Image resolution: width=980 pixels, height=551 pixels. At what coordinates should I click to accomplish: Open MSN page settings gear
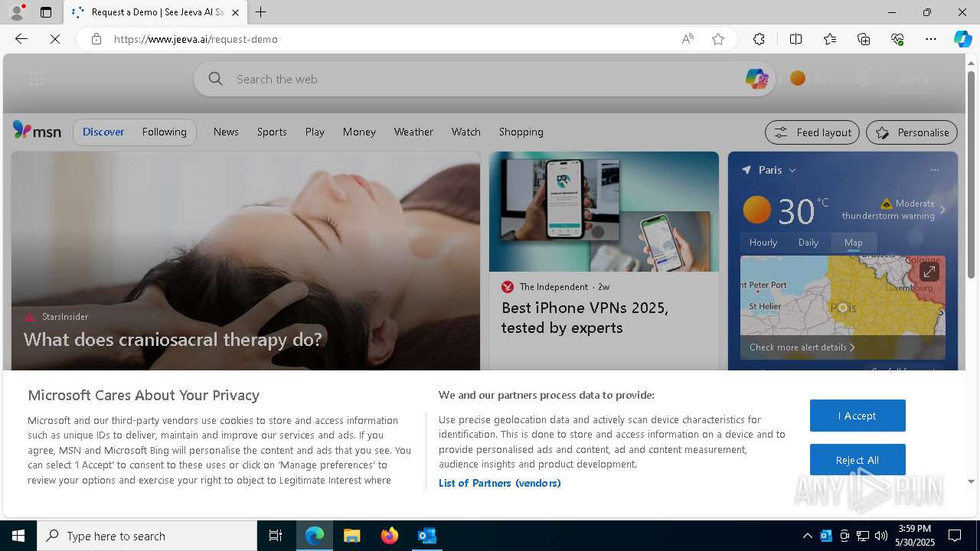[x=863, y=79]
